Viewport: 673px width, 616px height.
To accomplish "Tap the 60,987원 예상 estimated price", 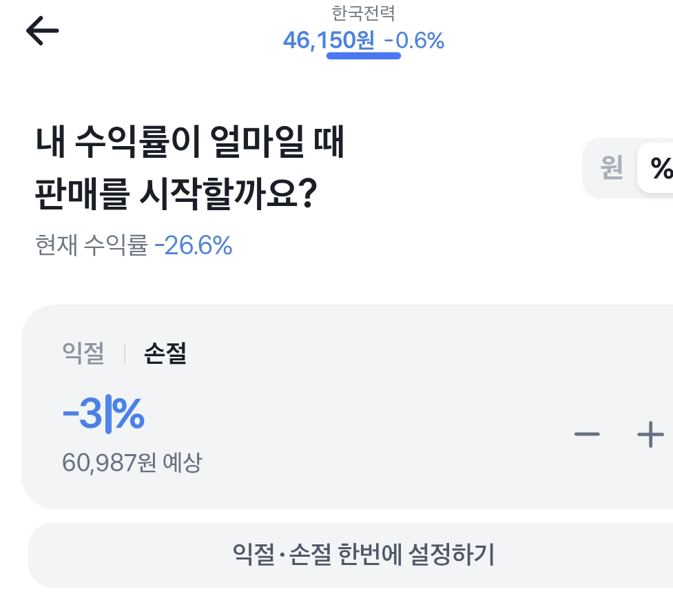I will (x=132, y=462).
